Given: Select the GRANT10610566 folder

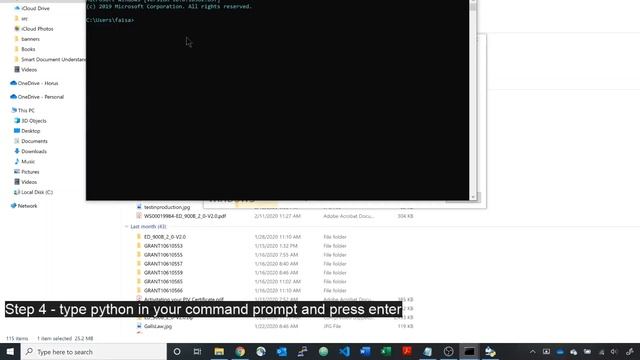Looking at the screenshot, I should [x=163, y=291].
